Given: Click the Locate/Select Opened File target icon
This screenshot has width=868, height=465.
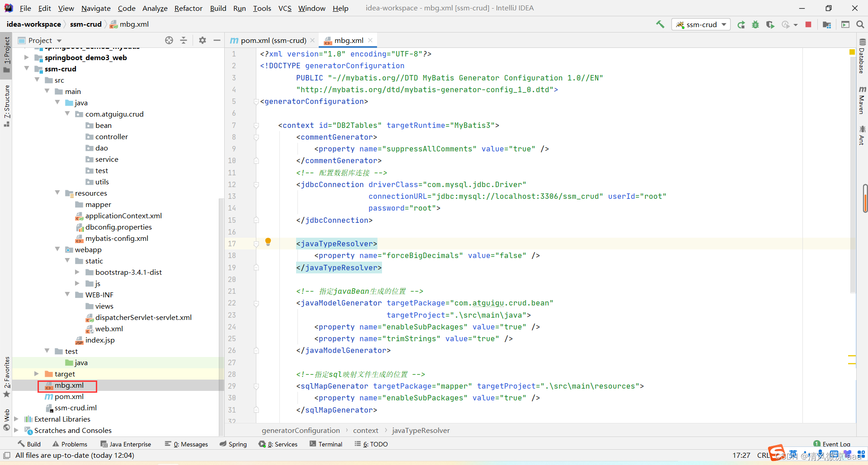Looking at the screenshot, I should point(169,40).
